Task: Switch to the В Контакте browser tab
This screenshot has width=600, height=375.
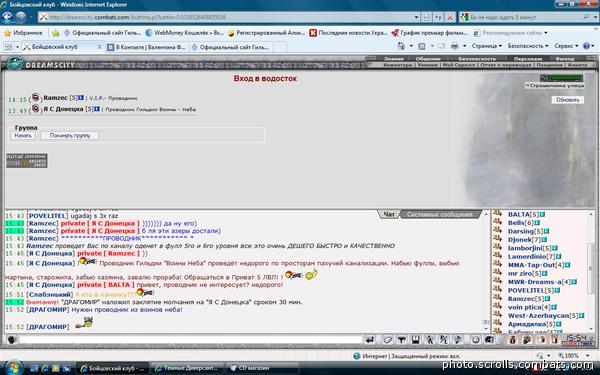Action: [x=147, y=47]
